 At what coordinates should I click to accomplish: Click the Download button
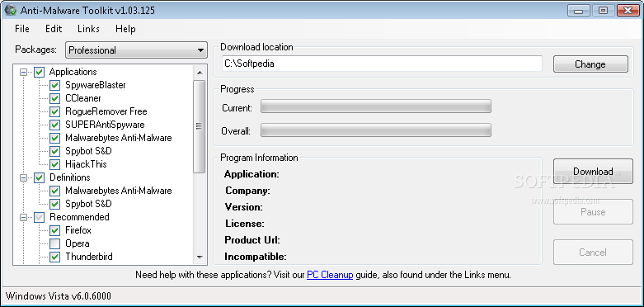pyautogui.click(x=593, y=172)
